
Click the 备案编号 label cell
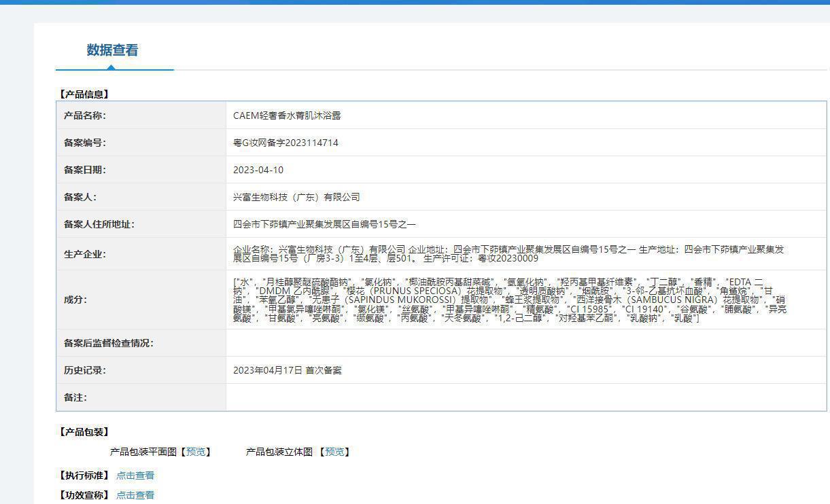[x=141, y=143]
